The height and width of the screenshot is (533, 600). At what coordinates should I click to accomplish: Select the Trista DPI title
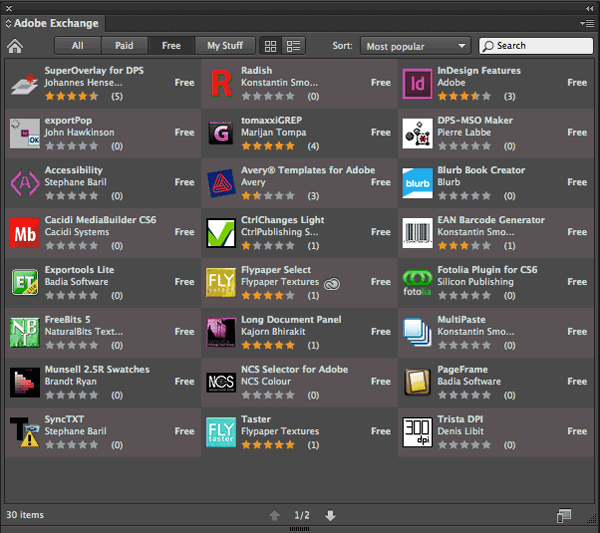pos(460,419)
